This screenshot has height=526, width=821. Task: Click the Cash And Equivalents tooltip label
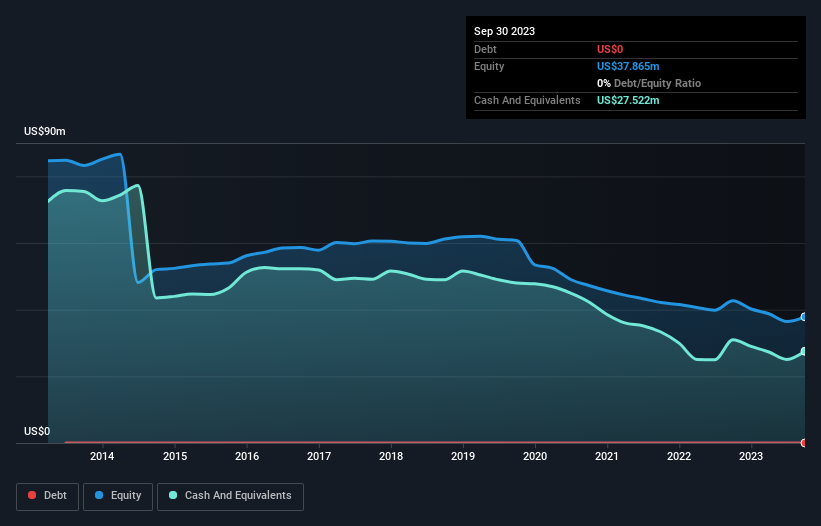pyautogui.click(x=527, y=100)
